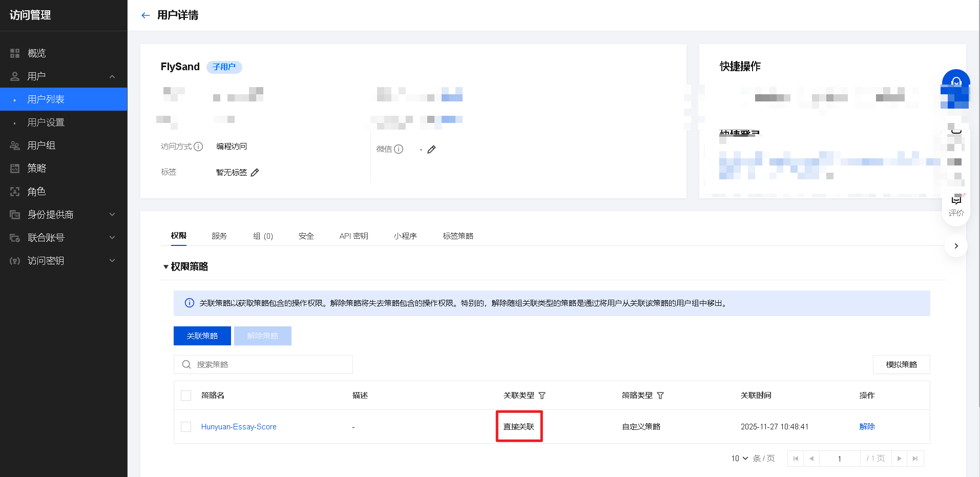Open 用户列表 in the sidebar
The image size is (980, 477).
click(64, 99)
